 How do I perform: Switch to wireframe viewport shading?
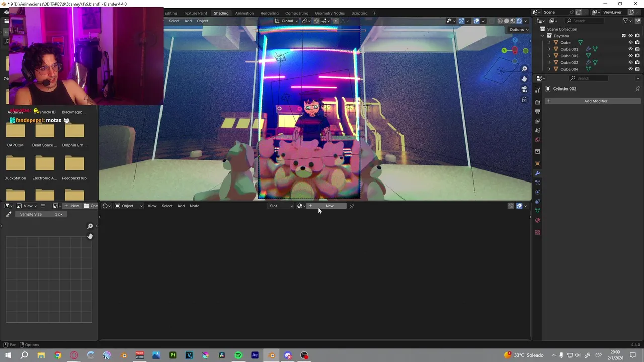coord(500,21)
